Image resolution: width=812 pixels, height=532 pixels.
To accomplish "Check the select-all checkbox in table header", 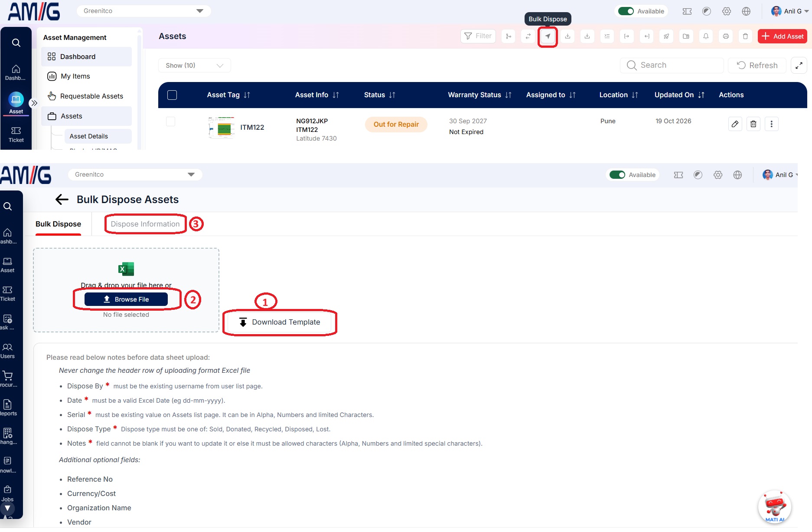I will click(172, 95).
